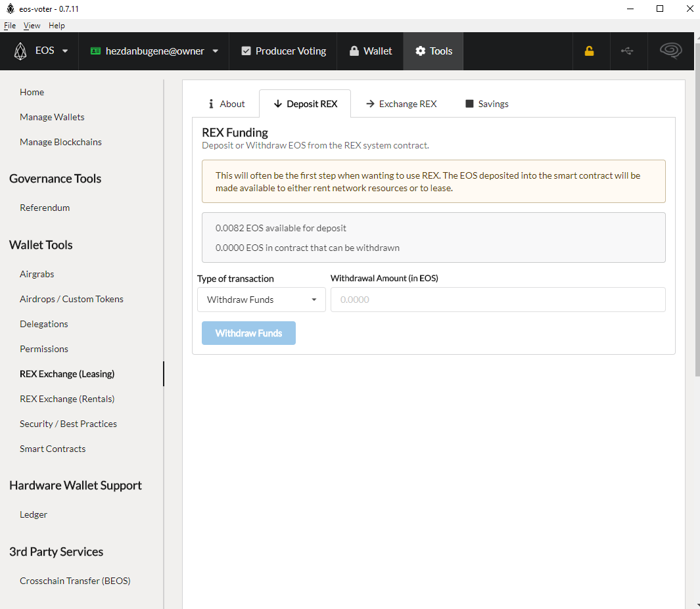The image size is (700, 609).
Task: Expand the hezdanbugene@owner account dropdown
Action: [216, 51]
